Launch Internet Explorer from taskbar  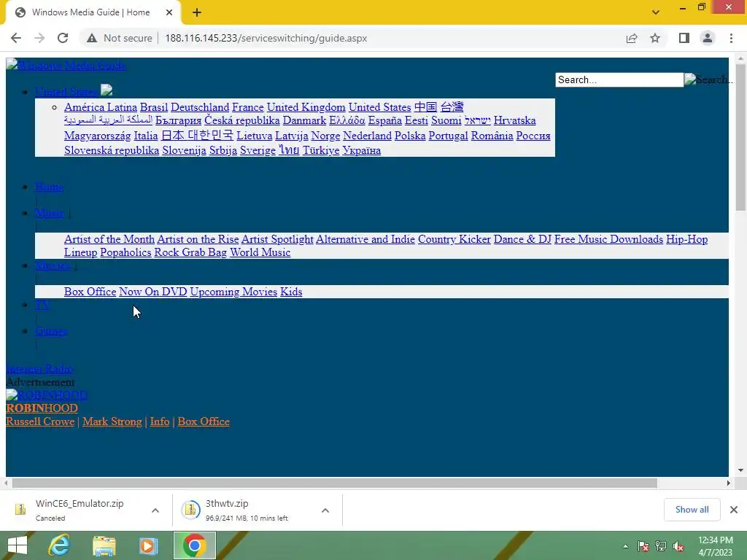click(60, 545)
